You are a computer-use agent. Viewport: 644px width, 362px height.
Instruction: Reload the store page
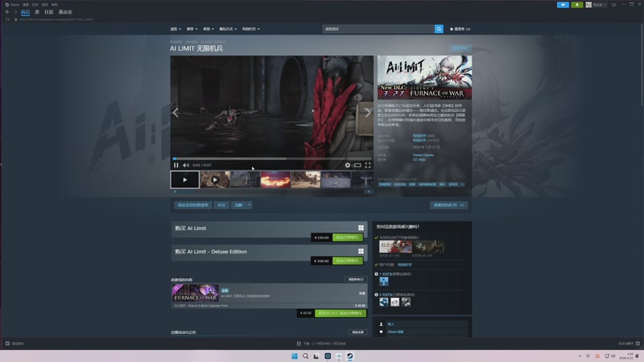coord(7,19)
